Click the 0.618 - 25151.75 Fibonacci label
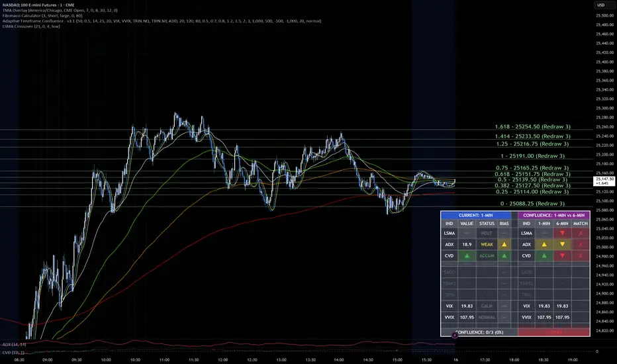Viewport: 617px width, 364px height. [x=532, y=174]
